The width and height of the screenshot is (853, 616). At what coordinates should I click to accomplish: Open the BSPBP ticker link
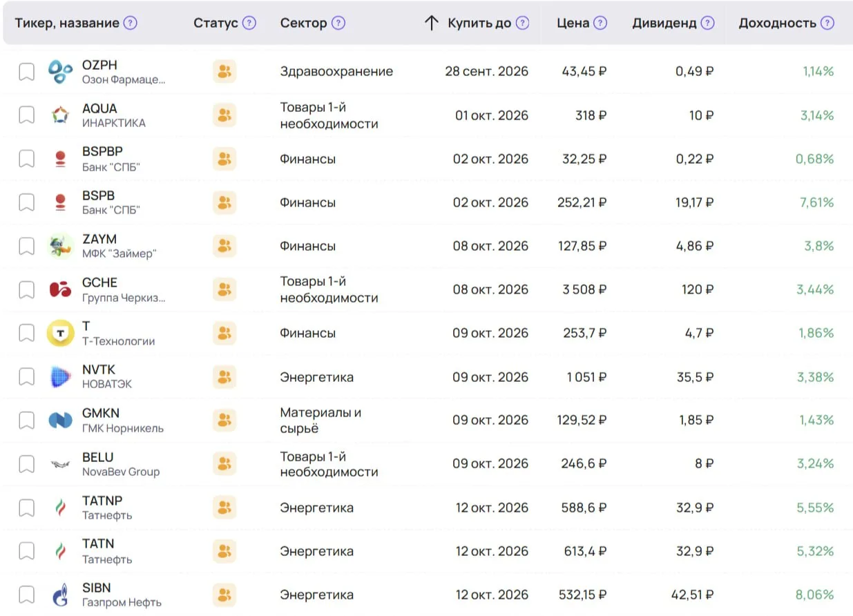tap(102, 151)
